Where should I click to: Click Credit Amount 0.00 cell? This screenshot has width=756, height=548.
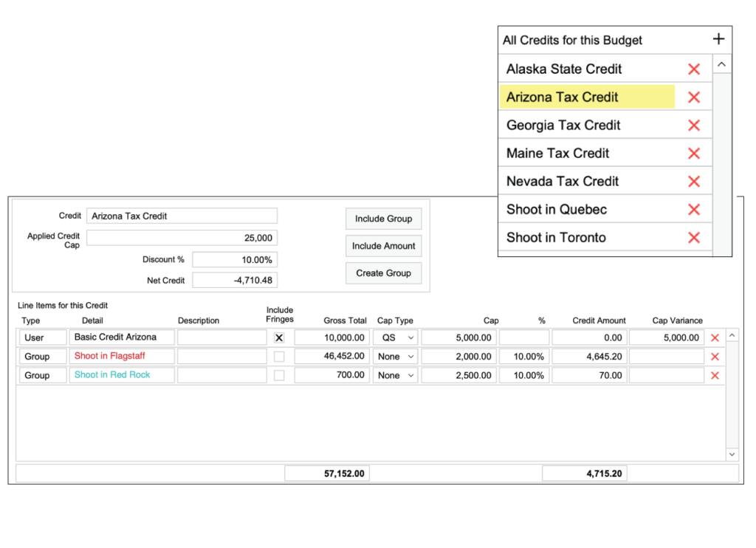pyautogui.click(x=589, y=338)
